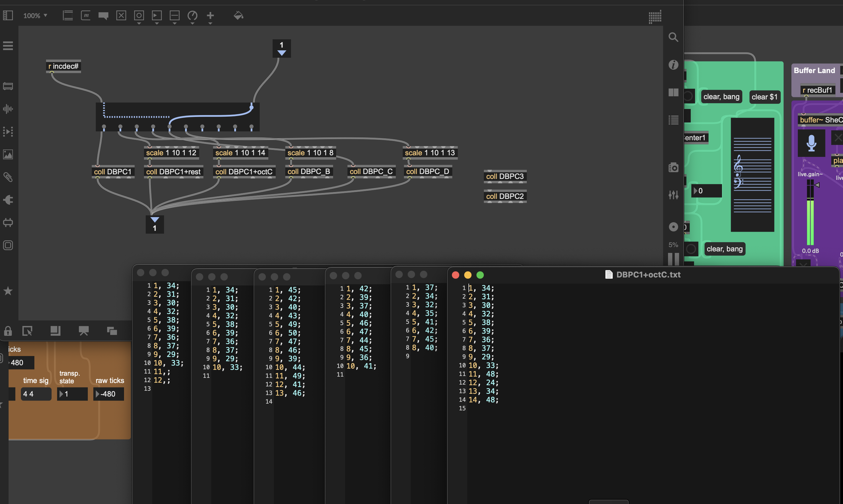Open the patcher inspector info icon

pyautogui.click(x=673, y=64)
